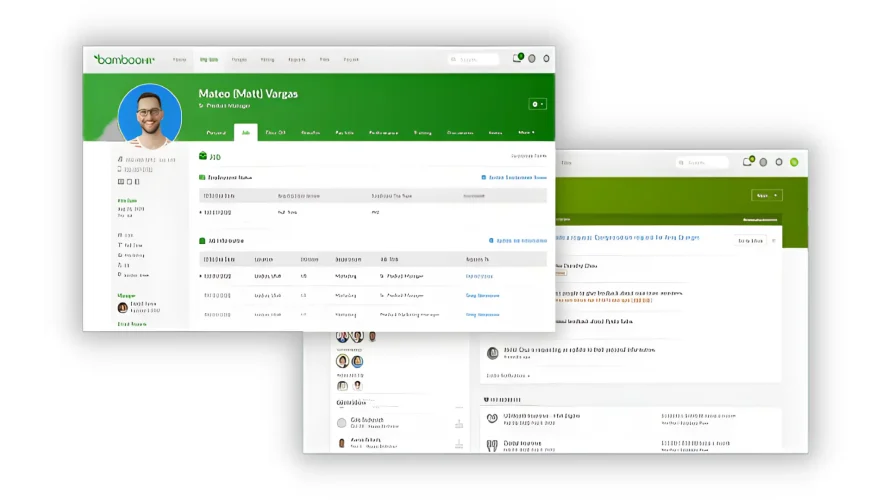
Task: Open the Files navigation item in the front window
Action: pyautogui.click(x=324, y=60)
